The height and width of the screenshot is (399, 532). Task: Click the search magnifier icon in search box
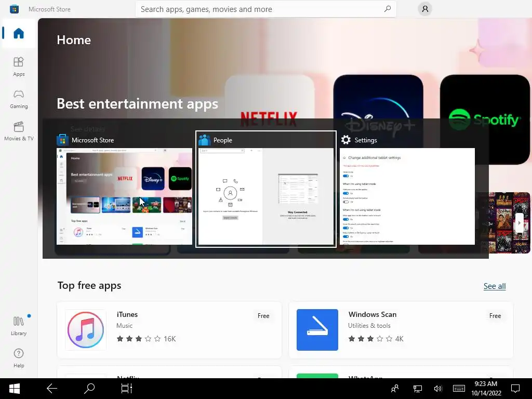tap(387, 9)
